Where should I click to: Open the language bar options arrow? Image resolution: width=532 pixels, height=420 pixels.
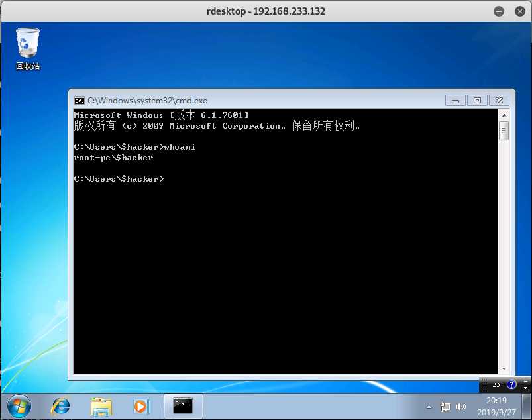pos(525,388)
